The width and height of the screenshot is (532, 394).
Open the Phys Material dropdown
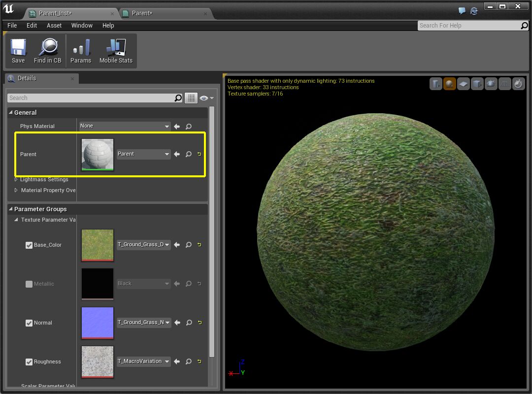pyautogui.click(x=124, y=126)
